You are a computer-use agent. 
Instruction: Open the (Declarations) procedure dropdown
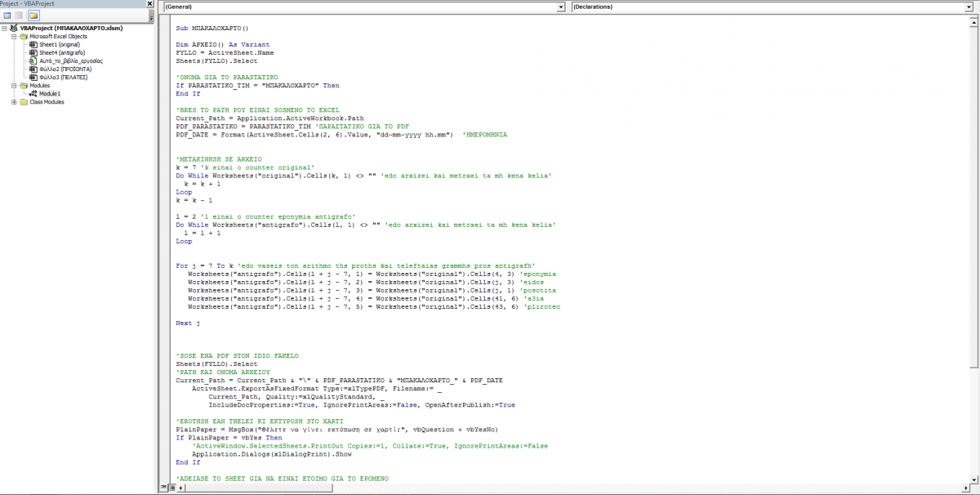[x=968, y=7]
